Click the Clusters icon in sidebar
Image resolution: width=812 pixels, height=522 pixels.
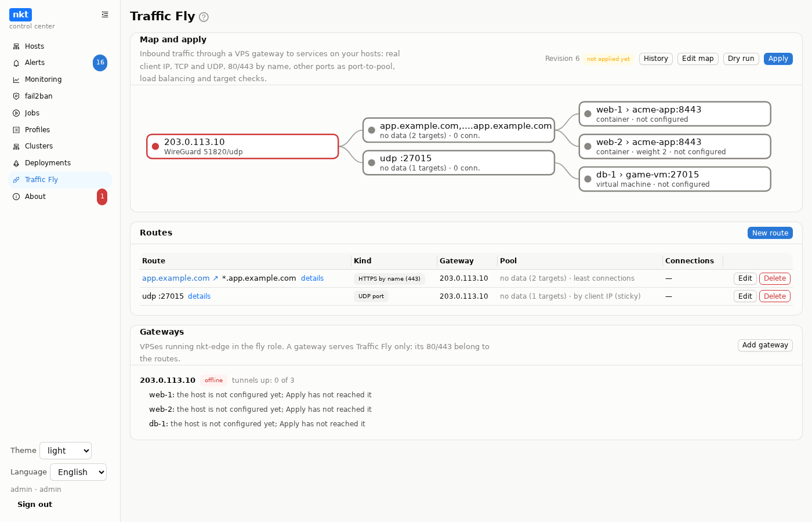click(16, 146)
